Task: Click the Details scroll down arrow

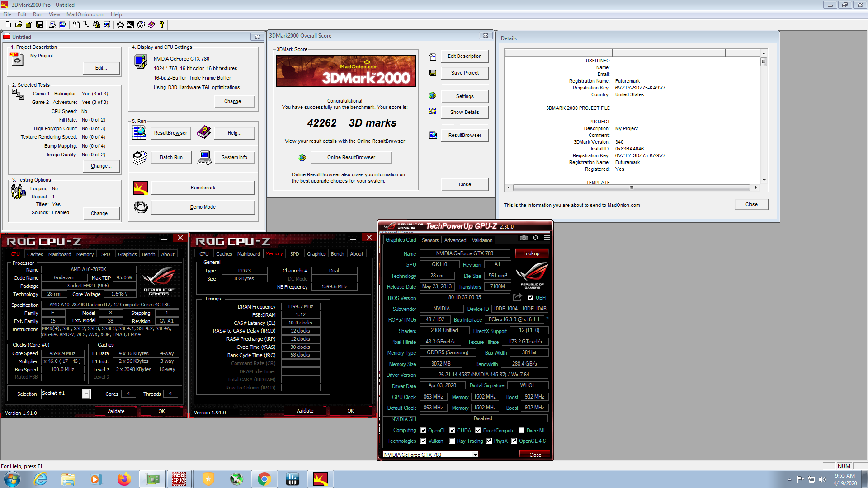Action: point(764,180)
